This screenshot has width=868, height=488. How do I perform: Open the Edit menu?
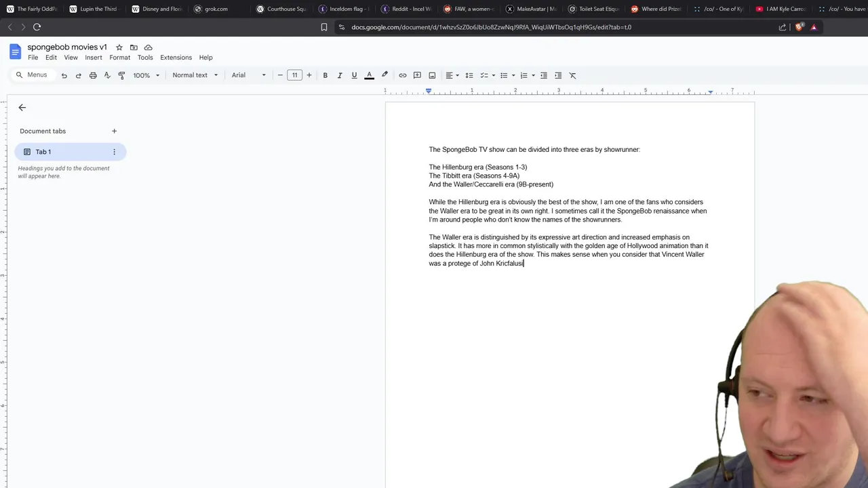click(x=51, y=58)
